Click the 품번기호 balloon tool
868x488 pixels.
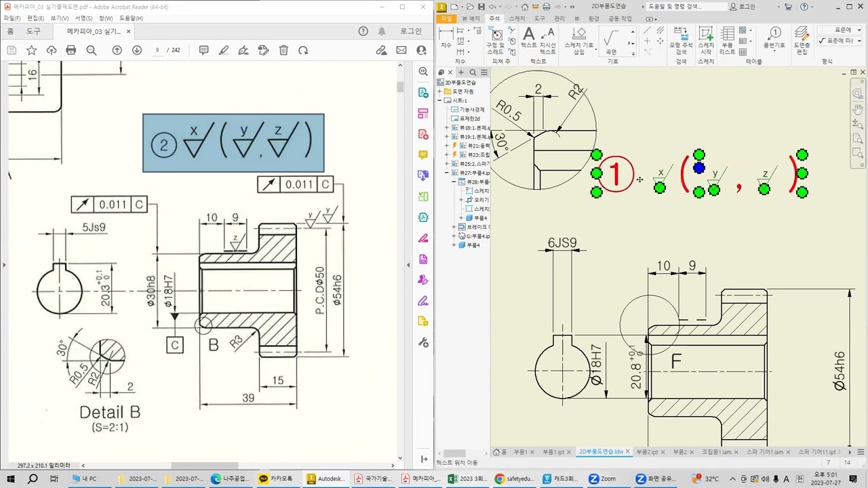click(x=774, y=38)
